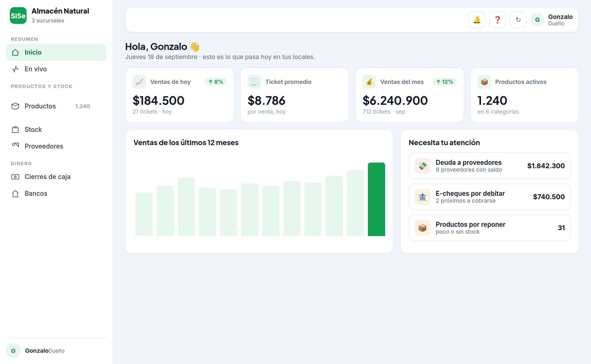
Task: Click the Ticket promedio receipt icon
Action: (x=254, y=82)
